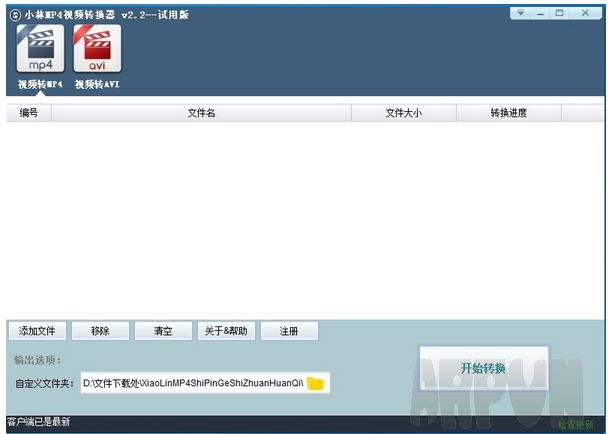Viewport: 608px width, 434px height.
Task: Click the 自定义文件夹 label
Action: [45, 384]
